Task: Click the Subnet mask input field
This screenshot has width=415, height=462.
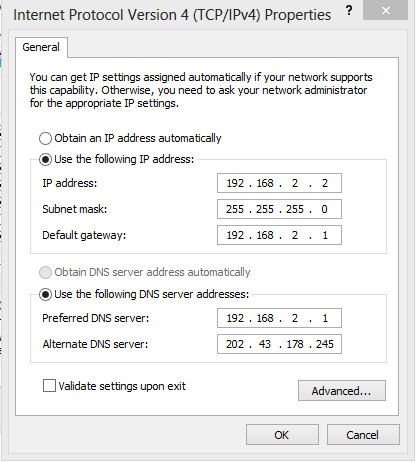Action: (x=279, y=209)
